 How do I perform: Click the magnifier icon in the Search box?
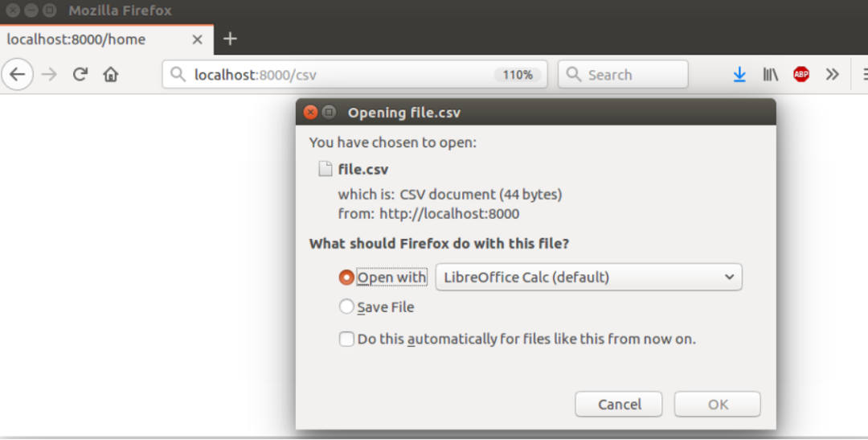pos(574,74)
